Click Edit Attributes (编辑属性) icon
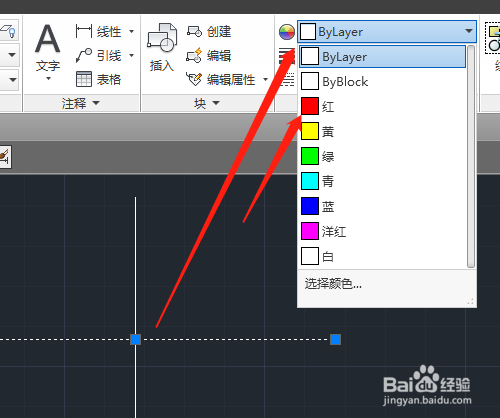The image size is (500, 418). tap(194, 79)
